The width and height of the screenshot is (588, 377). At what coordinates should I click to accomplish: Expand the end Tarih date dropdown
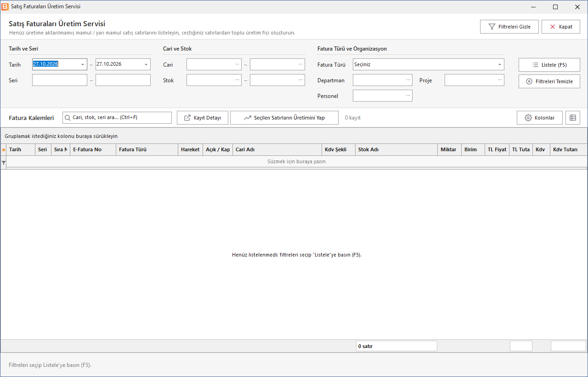click(146, 64)
